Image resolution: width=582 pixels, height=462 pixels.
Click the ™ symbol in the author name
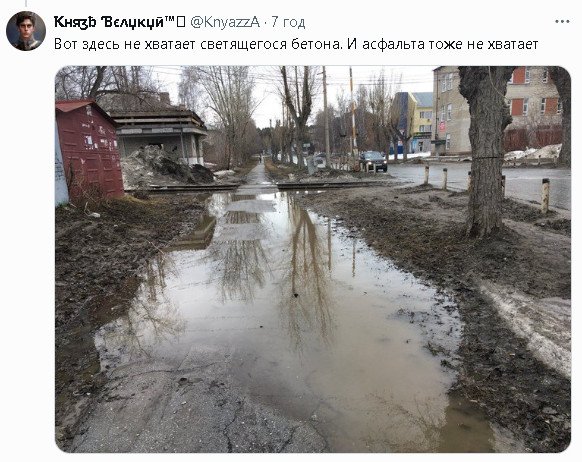[169, 19]
